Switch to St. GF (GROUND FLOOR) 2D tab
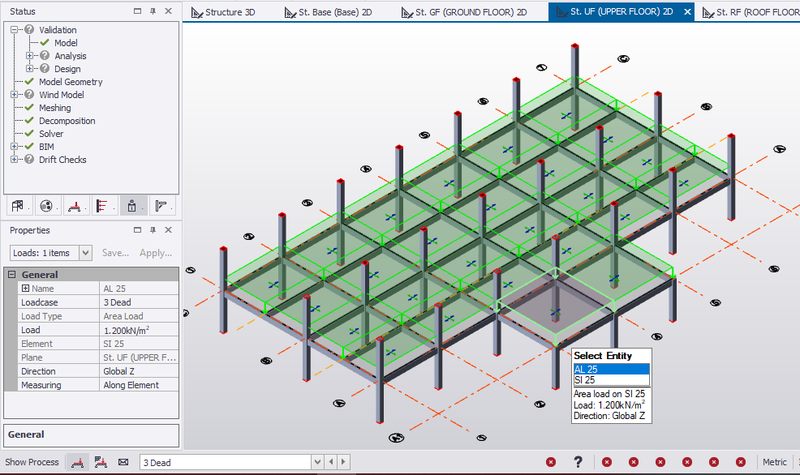The width and height of the screenshot is (800, 475). click(x=464, y=12)
